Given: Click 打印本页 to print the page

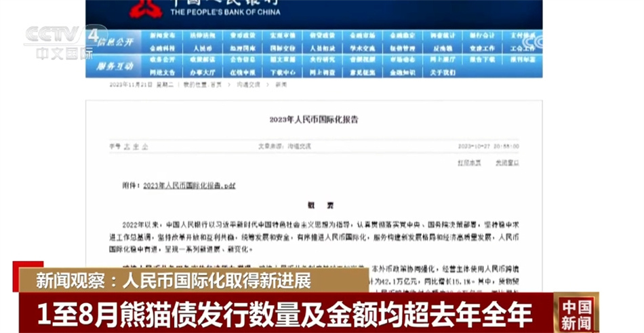Looking at the screenshot, I should pos(468,163).
